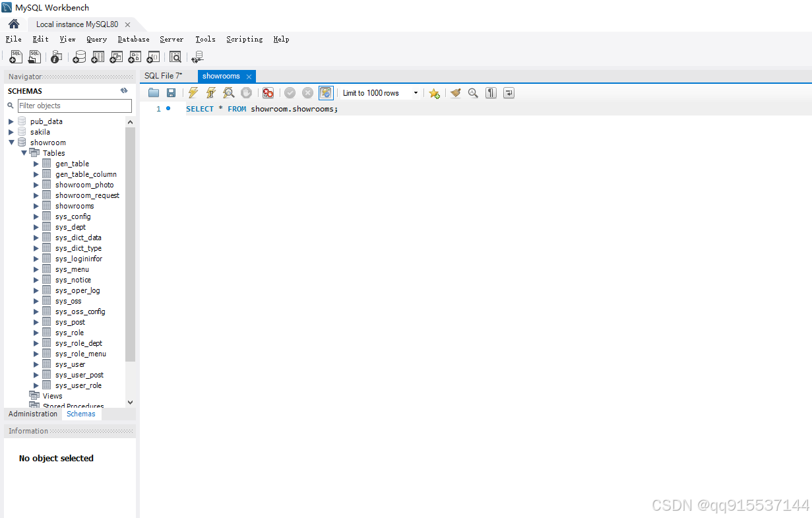Toggle stop script execution on errors
812x518 pixels.
tap(268, 92)
